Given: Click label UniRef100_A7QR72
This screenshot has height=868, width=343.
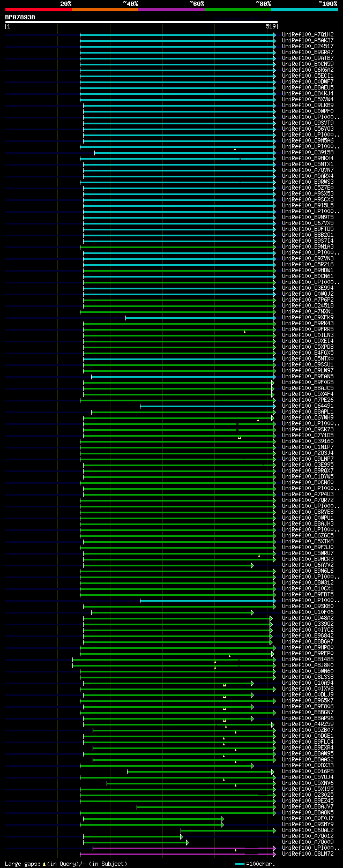Looking at the screenshot, I should [x=308, y=500].
